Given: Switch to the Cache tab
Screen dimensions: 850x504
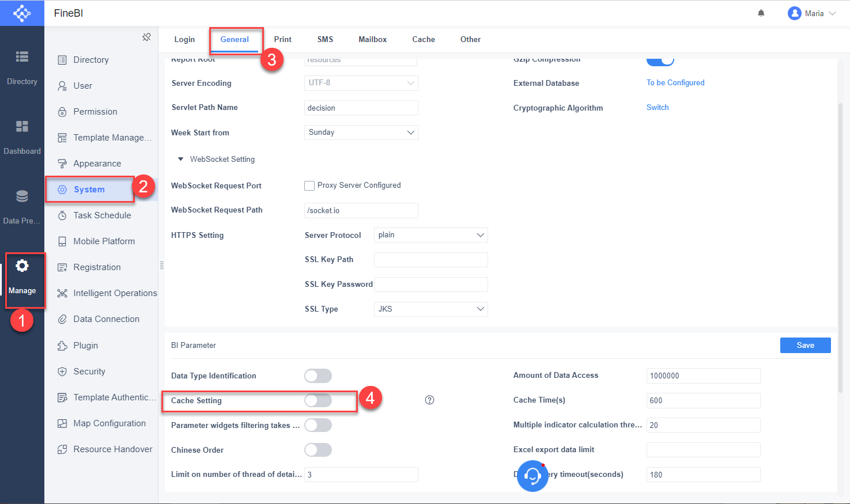Looking at the screenshot, I should coord(424,40).
